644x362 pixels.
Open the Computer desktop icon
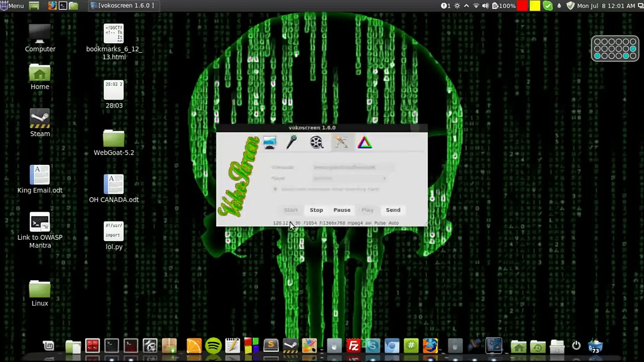tap(40, 39)
